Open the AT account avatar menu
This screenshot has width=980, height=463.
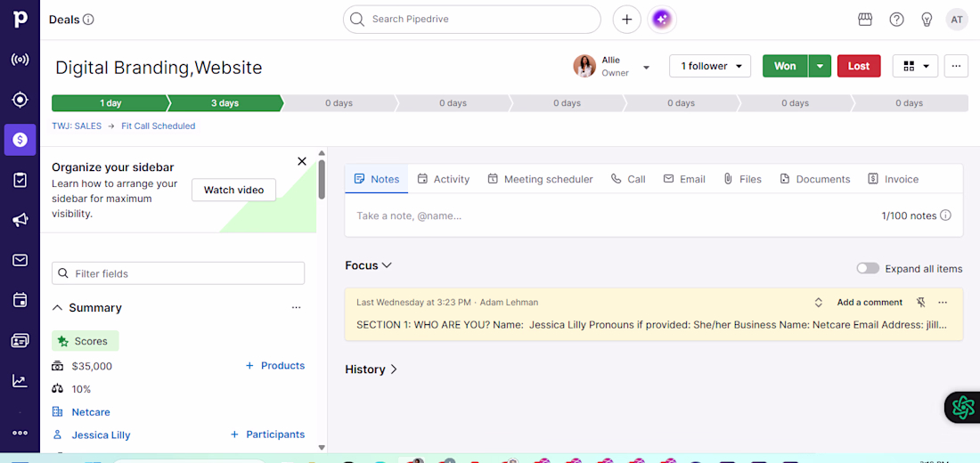(956, 20)
